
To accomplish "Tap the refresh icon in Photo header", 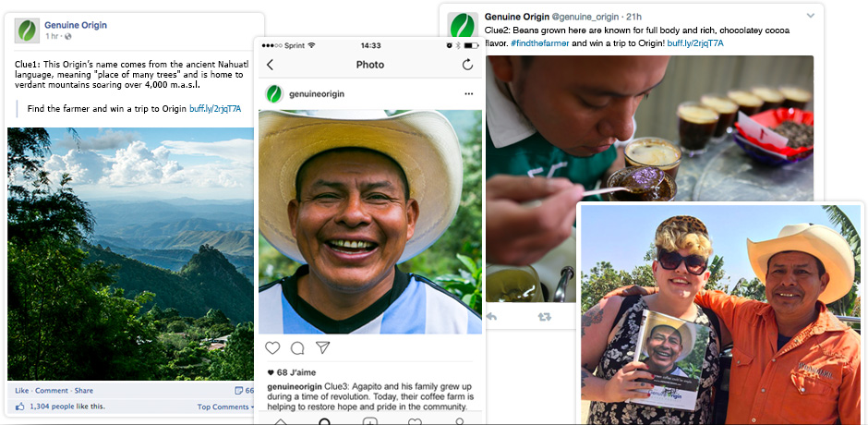I will 467,65.
